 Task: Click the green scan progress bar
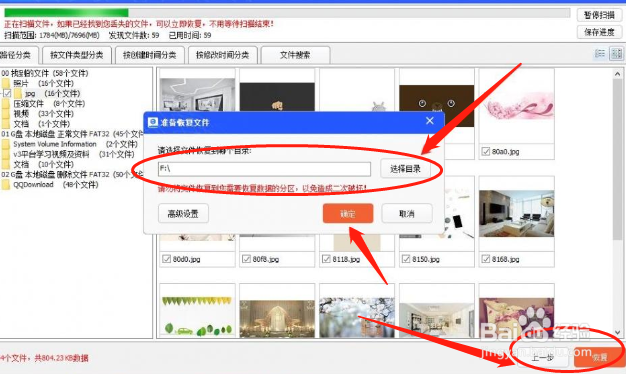[x=66, y=13]
